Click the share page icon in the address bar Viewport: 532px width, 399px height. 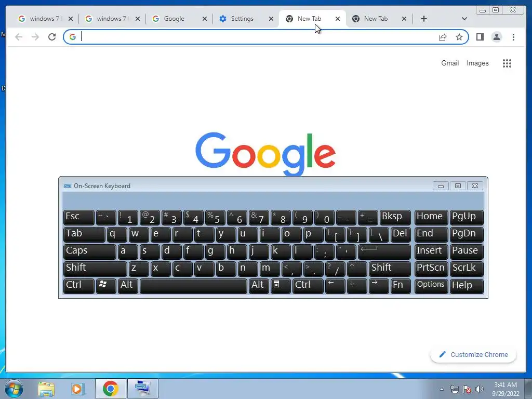443,37
